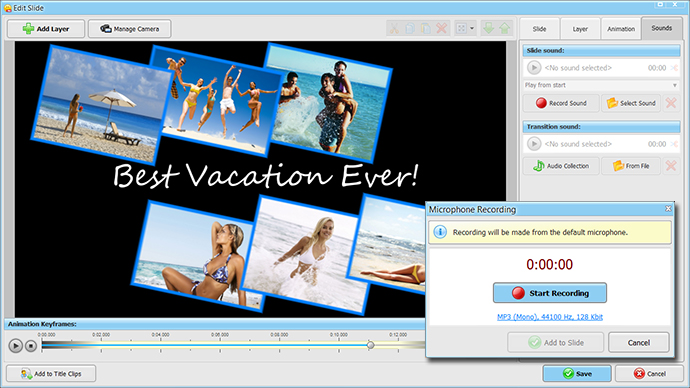Screen dimensions: 690x388
Task: Open Manage Camera
Action: click(x=129, y=29)
